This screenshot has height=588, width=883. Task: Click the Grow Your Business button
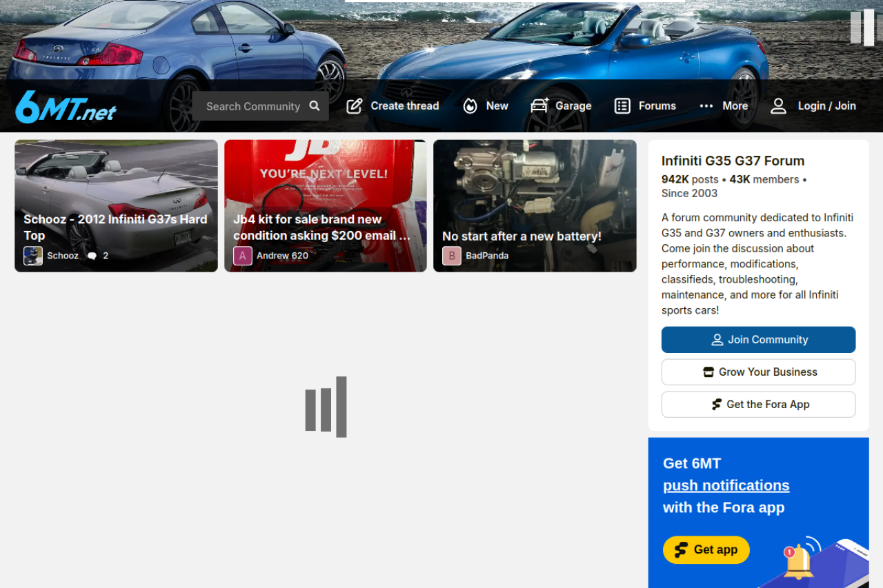pos(758,372)
